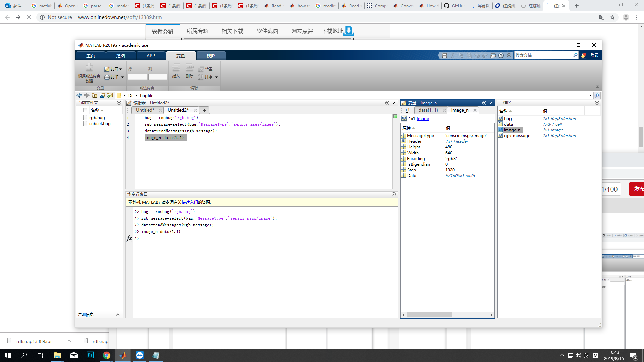Click the Image class link

tap(423, 119)
